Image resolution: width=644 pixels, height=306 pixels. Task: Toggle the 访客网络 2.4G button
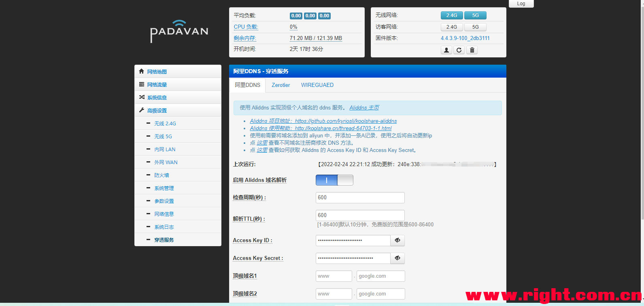tap(452, 27)
